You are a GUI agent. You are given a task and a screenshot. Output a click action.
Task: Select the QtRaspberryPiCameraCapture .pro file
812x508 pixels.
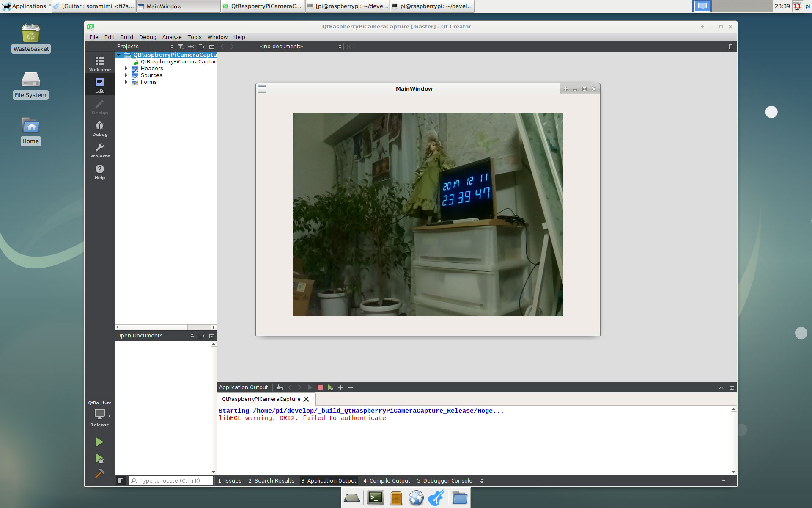tap(174, 62)
